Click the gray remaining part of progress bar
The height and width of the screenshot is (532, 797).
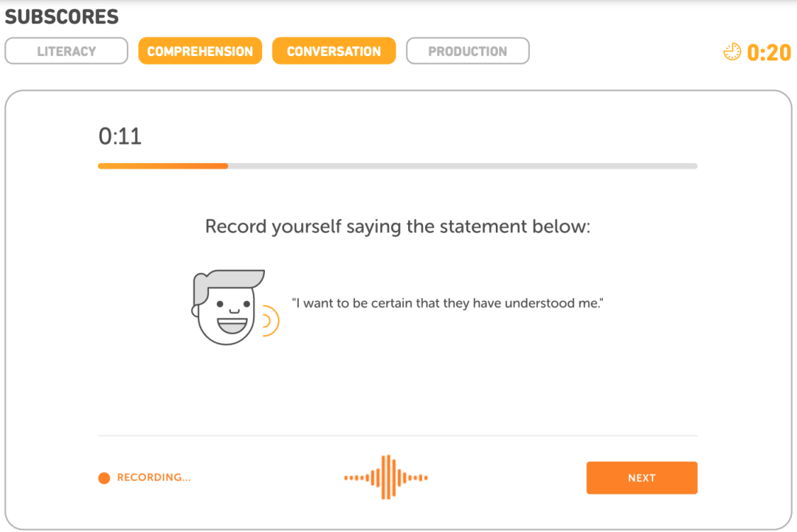(x=462, y=166)
